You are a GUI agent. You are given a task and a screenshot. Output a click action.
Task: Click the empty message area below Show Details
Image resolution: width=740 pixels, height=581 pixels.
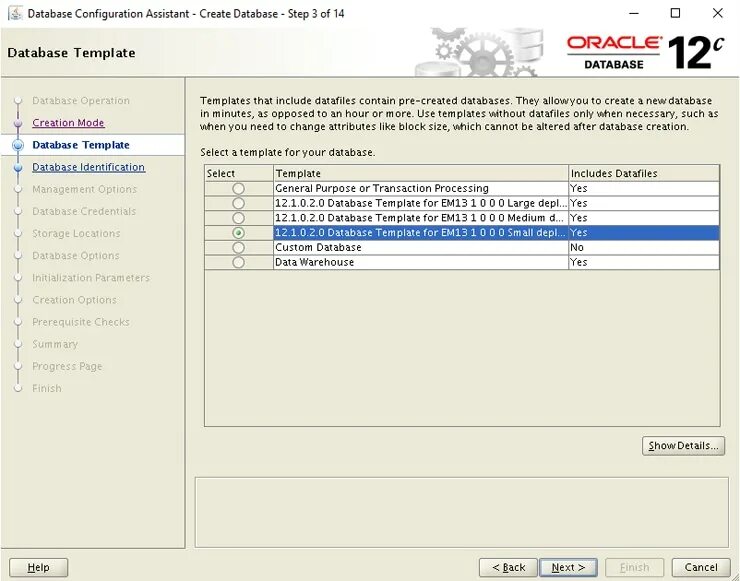point(462,513)
